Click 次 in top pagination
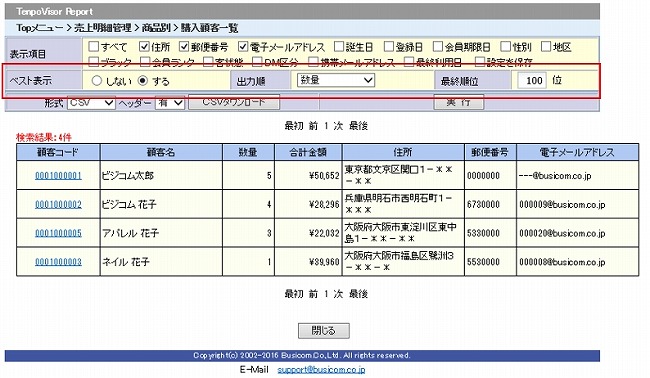This screenshot has height=378, width=650. click(x=338, y=126)
